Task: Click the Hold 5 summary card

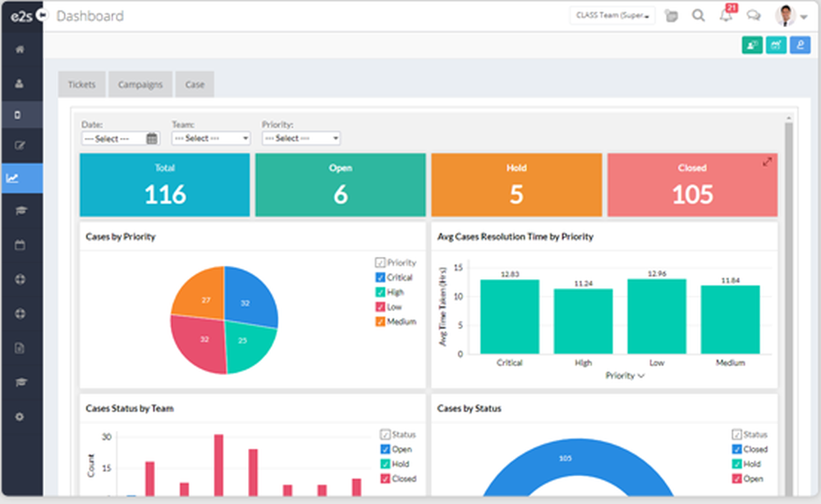Action: point(516,185)
